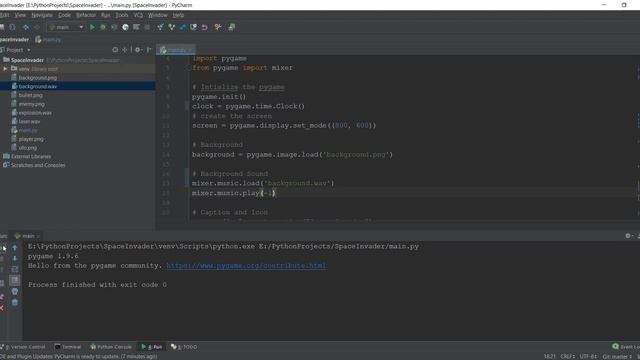Viewport: 640px width, 360px height.
Task: Select the main tab in Run panel
Action: tap(27, 236)
